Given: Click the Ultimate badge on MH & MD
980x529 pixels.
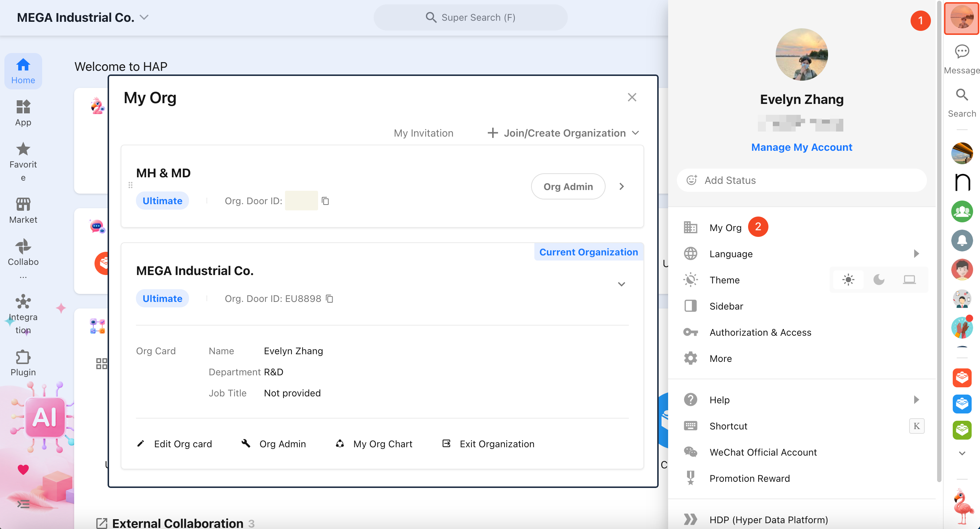Looking at the screenshot, I should [162, 201].
